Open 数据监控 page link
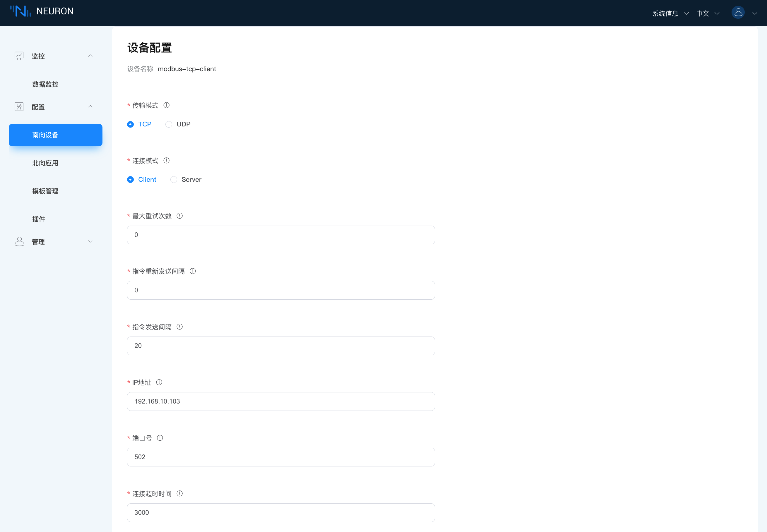The height and width of the screenshot is (532, 767). tap(45, 84)
